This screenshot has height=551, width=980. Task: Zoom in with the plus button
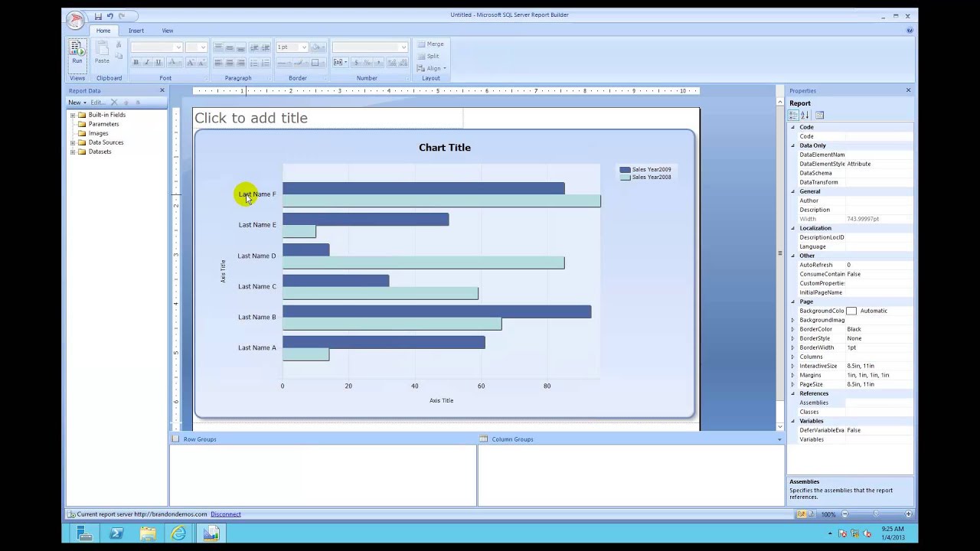pyautogui.click(x=908, y=514)
